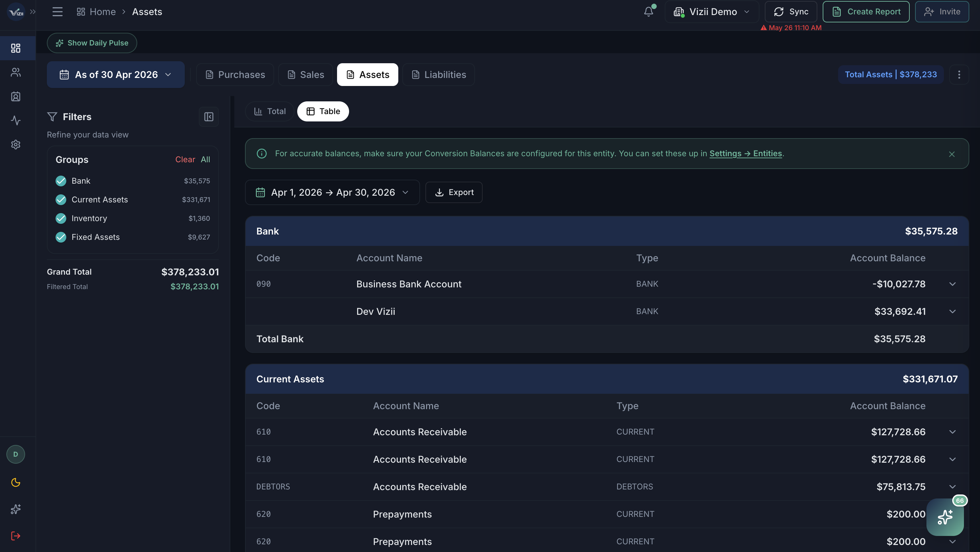
Task: Click the Vizii logo icon
Action: click(x=16, y=12)
